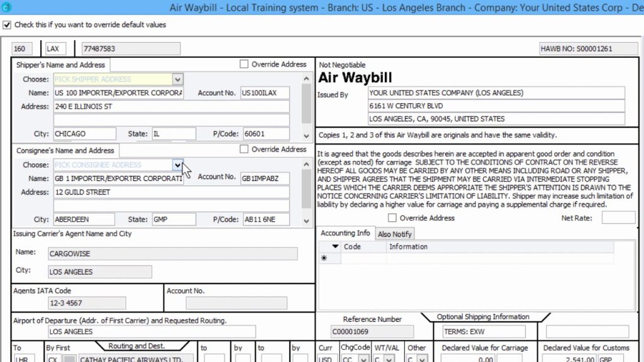Screen dimensions: 644x362
Task: Select the Accounting Info tab
Action: pos(345,233)
